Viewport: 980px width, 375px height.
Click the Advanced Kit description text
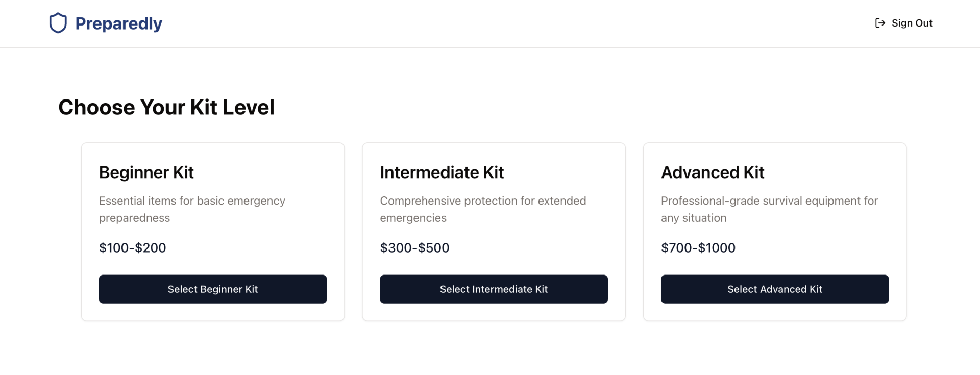click(769, 209)
